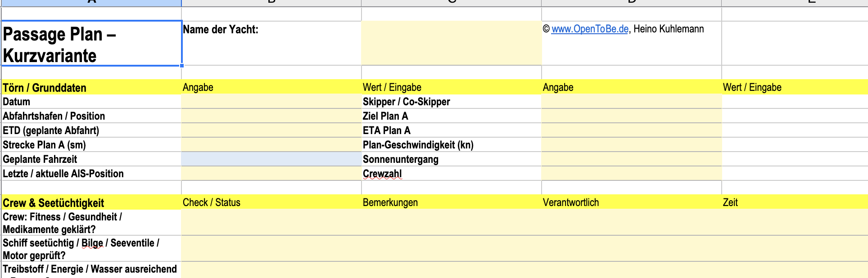Select the Plan-Geschwindigkeit (kn) value cell
The image size is (868, 278).
click(631, 145)
